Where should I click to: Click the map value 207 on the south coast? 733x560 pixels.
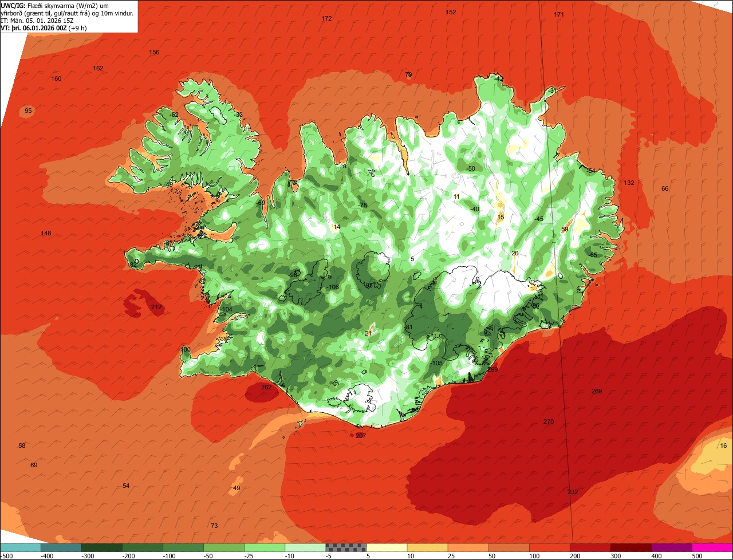point(360,436)
